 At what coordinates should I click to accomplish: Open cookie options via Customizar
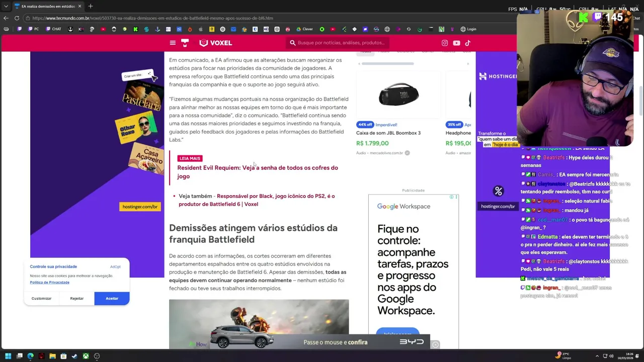pyautogui.click(x=41, y=299)
